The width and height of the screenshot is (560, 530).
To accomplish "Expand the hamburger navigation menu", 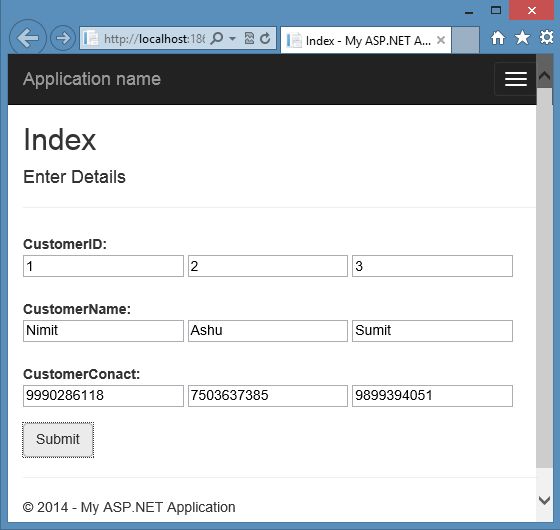I will coord(515,79).
